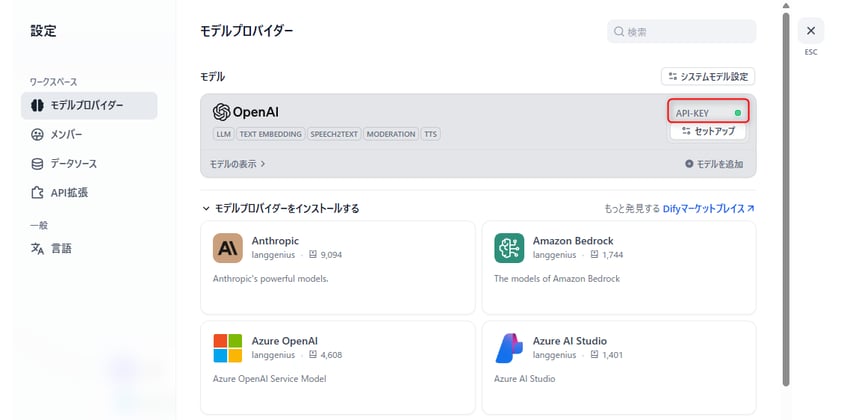Click the Azure OpenAI Service Model description
Viewport: 844px width, 420px height.
(x=270, y=379)
